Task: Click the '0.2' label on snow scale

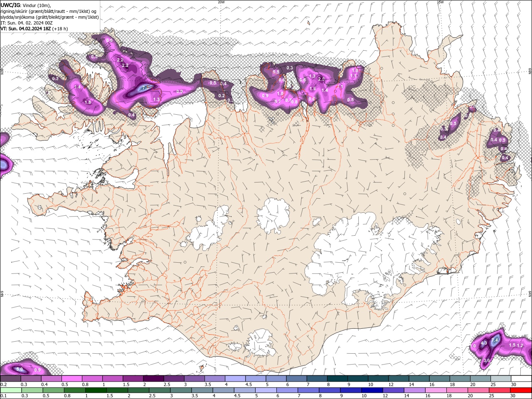Action: [x=3, y=384]
